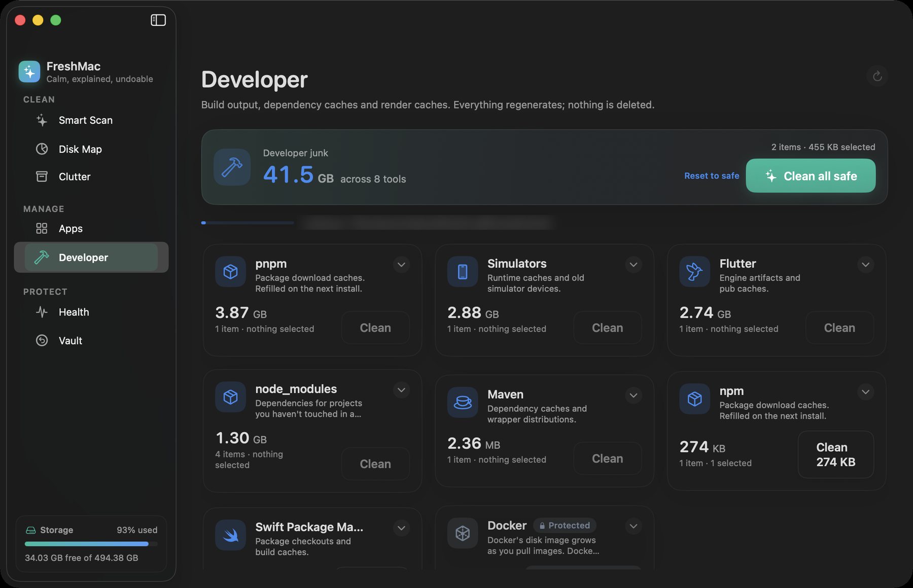Image resolution: width=913 pixels, height=588 pixels.
Task: Click the Developer junk hammer icon
Action: point(232,167)
